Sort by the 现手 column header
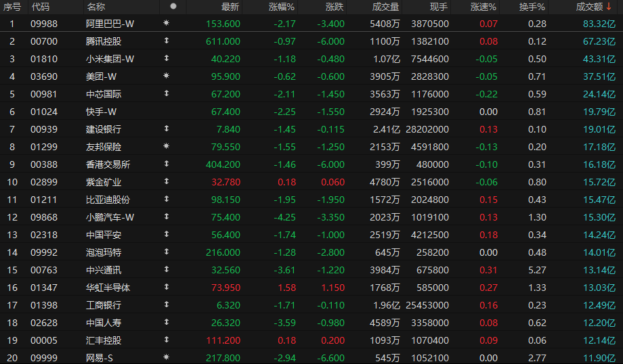The height and width of the screenshot is (364, 623). pos(439,7)
